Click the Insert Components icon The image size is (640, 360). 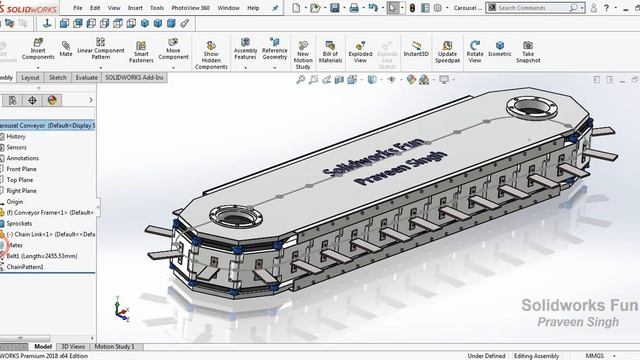(38, 42)
